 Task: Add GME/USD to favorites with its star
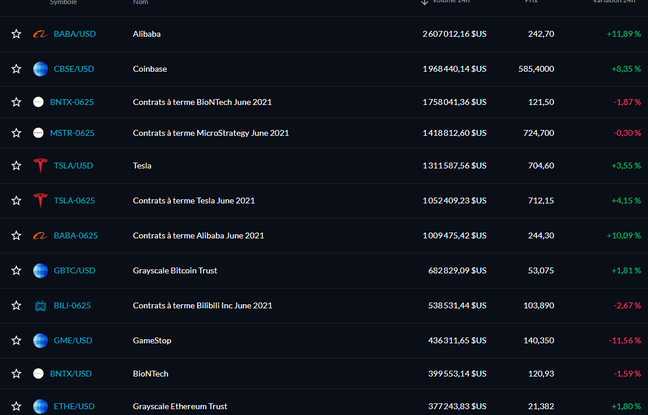click(x=16, y=341)
